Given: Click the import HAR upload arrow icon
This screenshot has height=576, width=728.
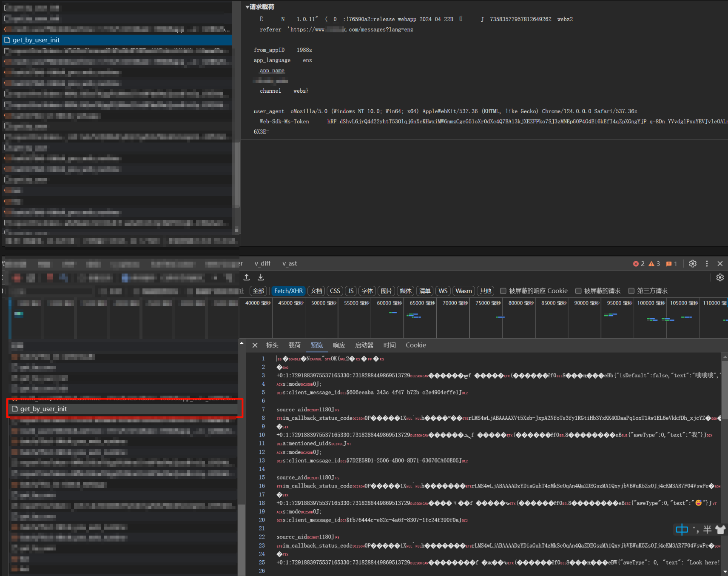Looking at the screenshot, I should pos(247,277).
